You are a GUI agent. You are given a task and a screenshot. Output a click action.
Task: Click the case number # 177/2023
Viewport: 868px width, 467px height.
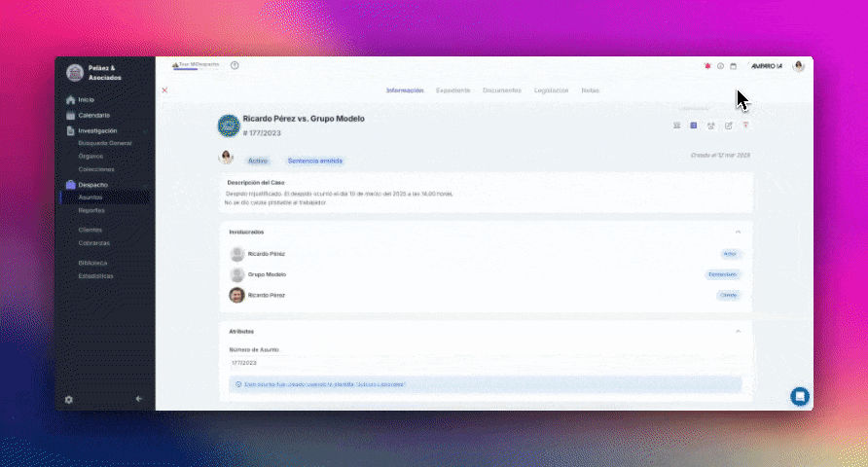click(x=262, y=133)
